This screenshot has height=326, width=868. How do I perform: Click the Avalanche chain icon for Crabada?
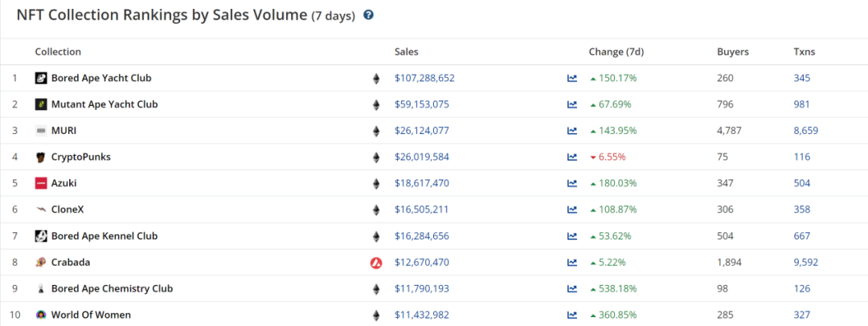tap(375, 263)
